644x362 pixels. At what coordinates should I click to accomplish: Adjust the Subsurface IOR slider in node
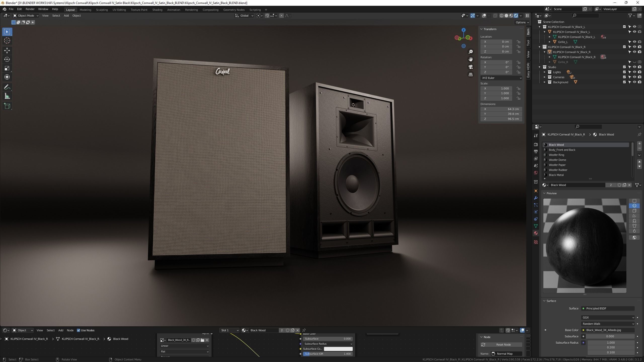328,354
